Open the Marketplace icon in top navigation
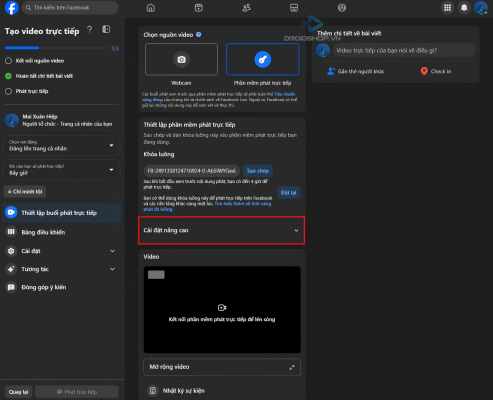The image size is (493, 400). click(294, 8)
